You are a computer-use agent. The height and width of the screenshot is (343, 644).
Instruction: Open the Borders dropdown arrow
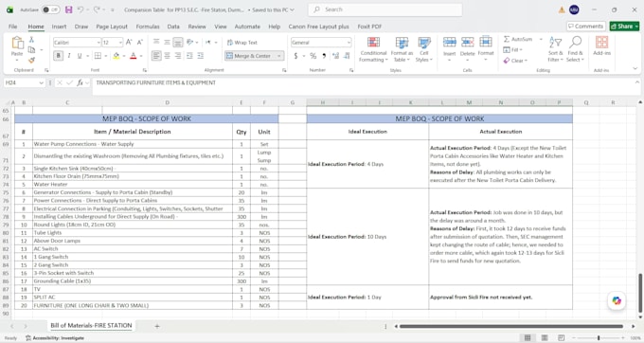(105, 56)
